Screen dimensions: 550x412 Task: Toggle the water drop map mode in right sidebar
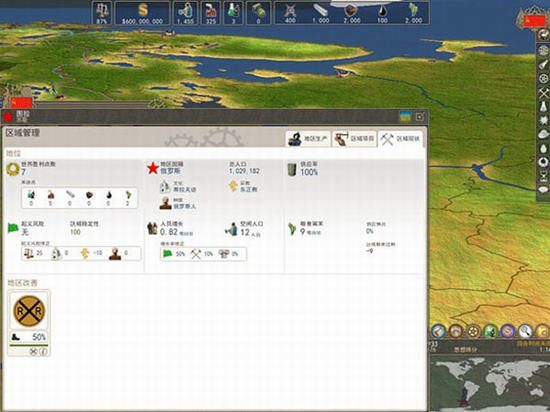[x=544, y=148]
